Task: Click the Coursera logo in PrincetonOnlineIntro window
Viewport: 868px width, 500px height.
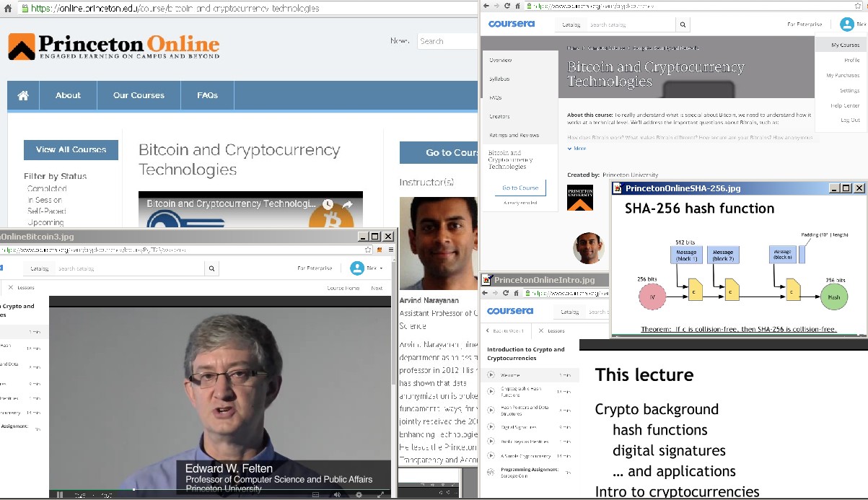Action: coord(510,311)
